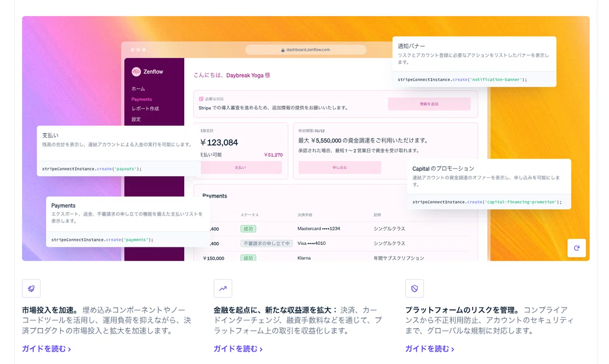Click the Visa ••••4010 table cell

(x=312, y=243)
